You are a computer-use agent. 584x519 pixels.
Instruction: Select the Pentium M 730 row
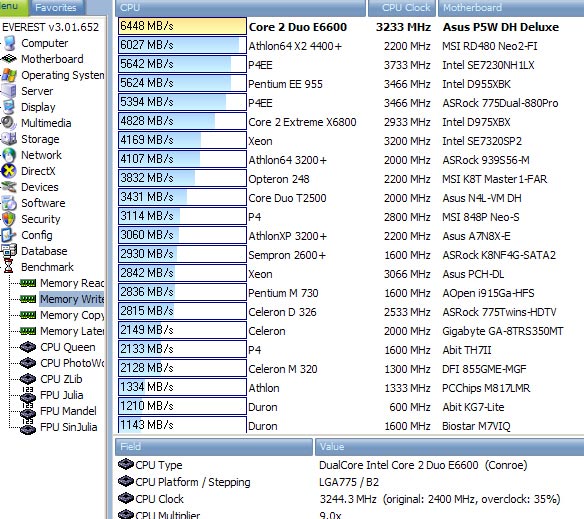tap(350, 292)
